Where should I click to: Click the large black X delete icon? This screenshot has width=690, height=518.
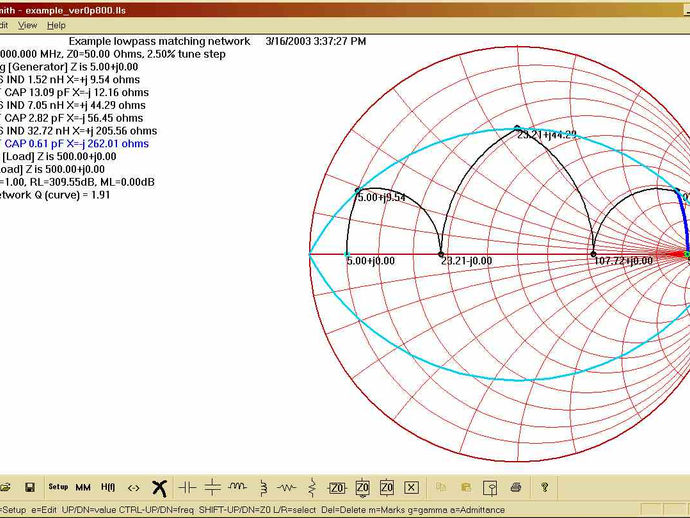pos(159,488)
